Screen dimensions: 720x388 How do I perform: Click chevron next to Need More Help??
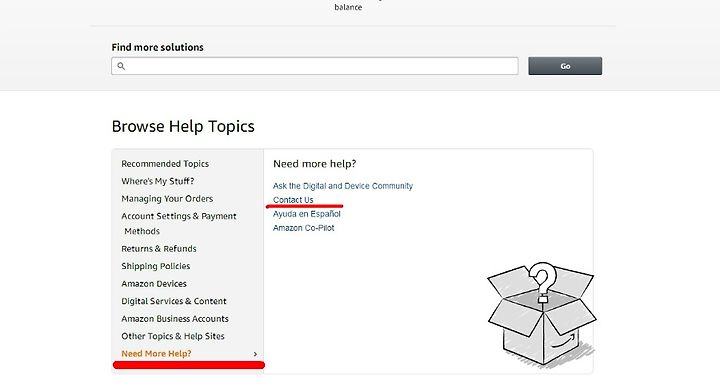click(255, 354)
